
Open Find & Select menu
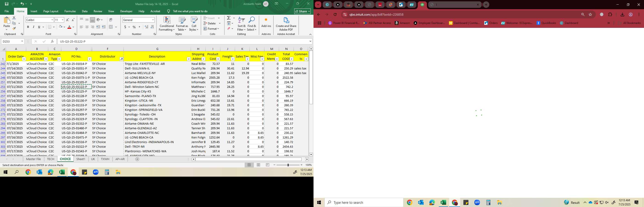coord(252,24)
